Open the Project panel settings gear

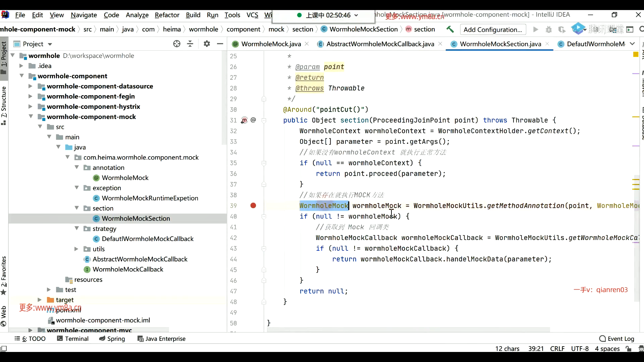click(207, 44)
